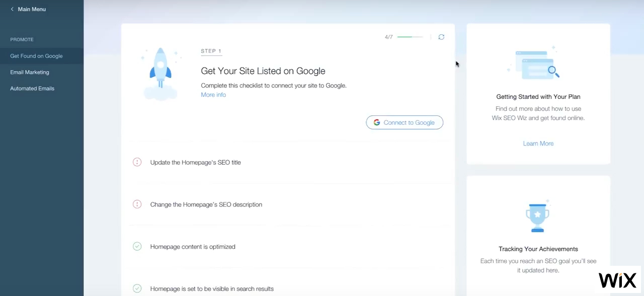644x296 pixels.
Task: Open the More info link
Action: coord(213,95)
